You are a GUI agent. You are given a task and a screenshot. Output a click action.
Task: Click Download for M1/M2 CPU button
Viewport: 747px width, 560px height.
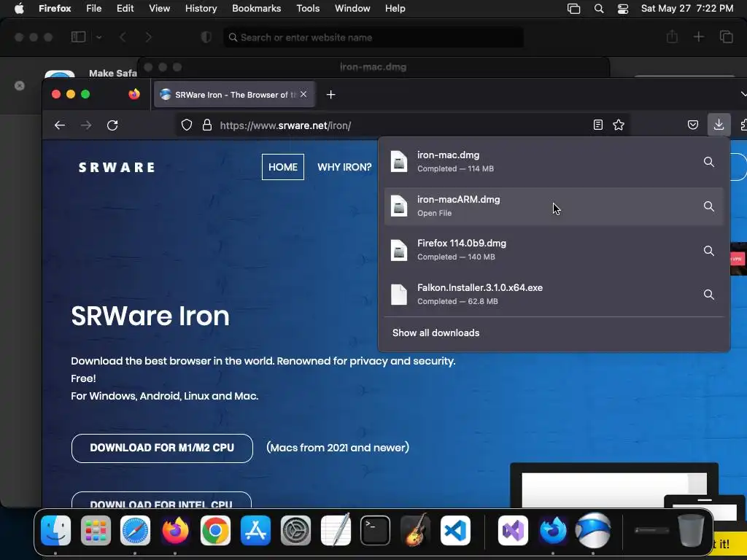(162, 448)
